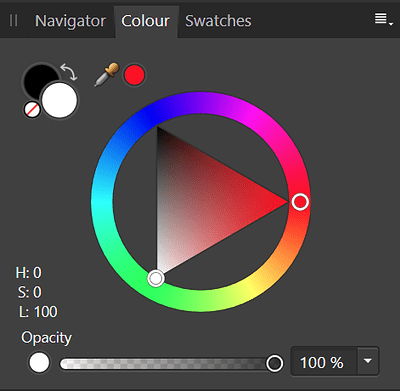This screenshot has width=400, height=391.
Task: Switch to the Swatches tab
Action: pos(218,21)
